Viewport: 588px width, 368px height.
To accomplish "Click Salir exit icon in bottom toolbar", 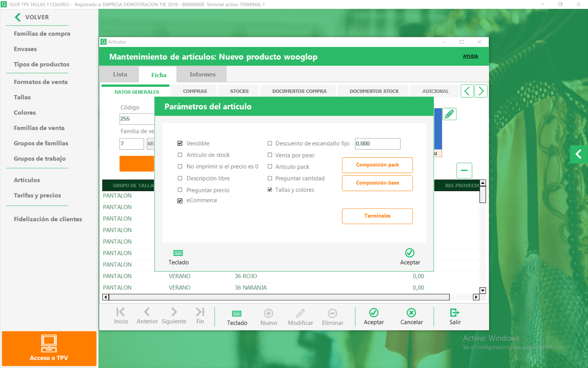I will pyautogui.click(x=455, y=313).
